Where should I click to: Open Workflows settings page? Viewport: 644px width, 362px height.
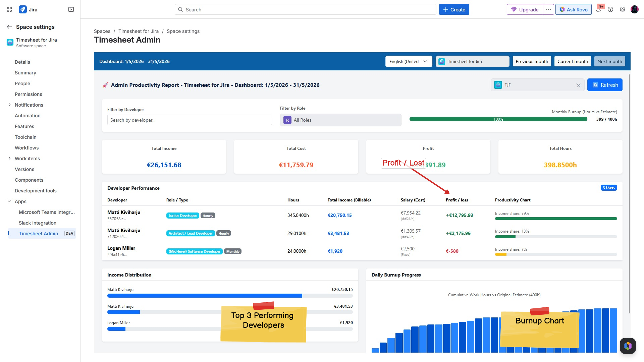coord(27,148)
